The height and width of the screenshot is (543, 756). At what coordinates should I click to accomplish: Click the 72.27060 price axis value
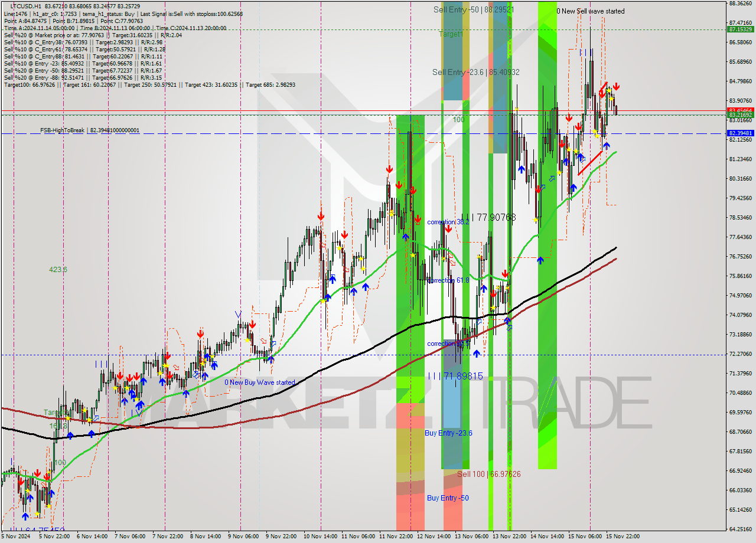coord(740,354)
